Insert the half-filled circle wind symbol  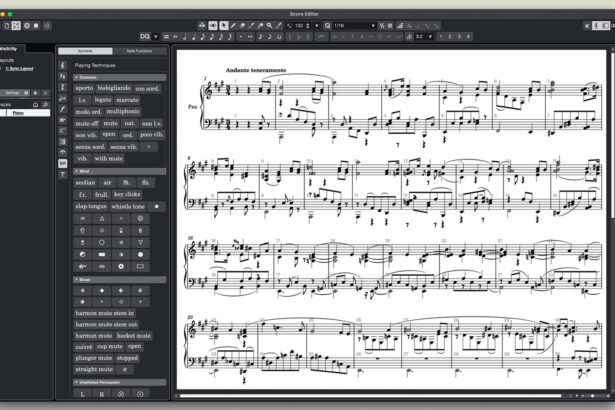click(x=83, y=255)
